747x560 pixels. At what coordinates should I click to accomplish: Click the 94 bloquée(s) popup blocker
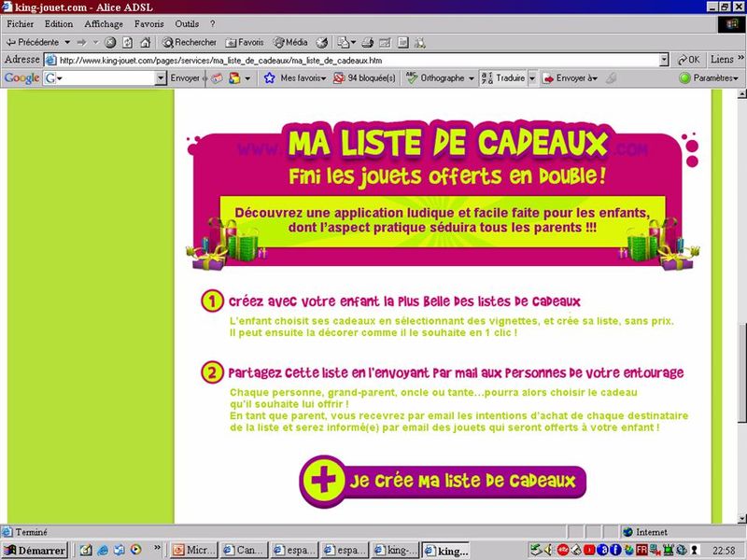364,78
